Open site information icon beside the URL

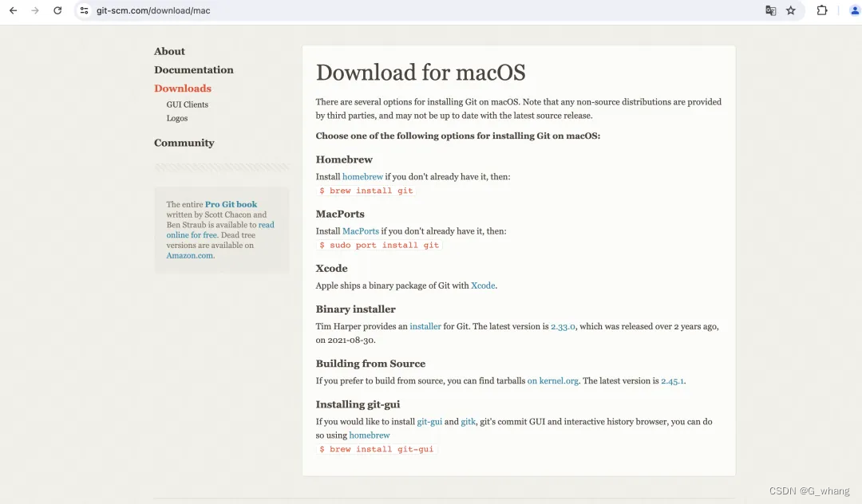84,10
